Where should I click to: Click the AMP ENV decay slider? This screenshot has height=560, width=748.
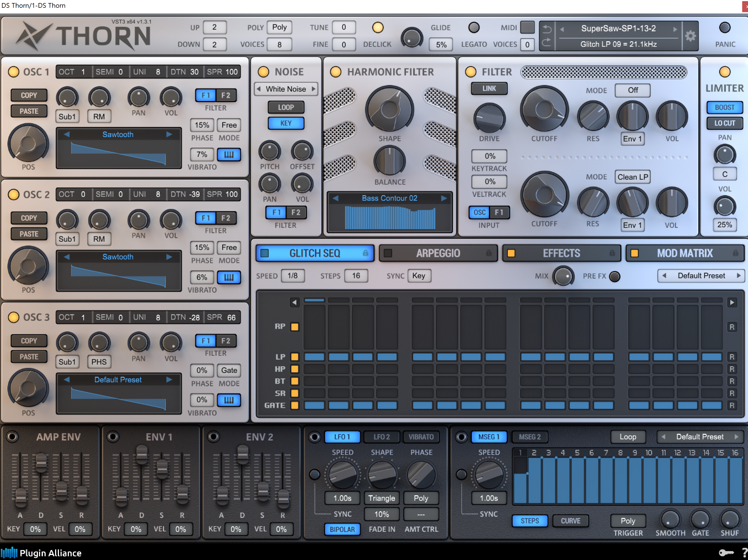click(41, 463)
